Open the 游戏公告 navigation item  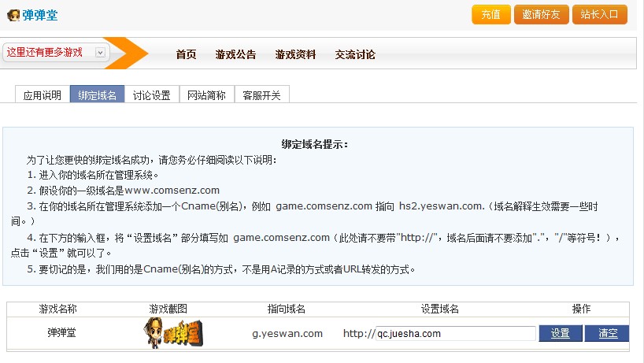tap(235, 54)
